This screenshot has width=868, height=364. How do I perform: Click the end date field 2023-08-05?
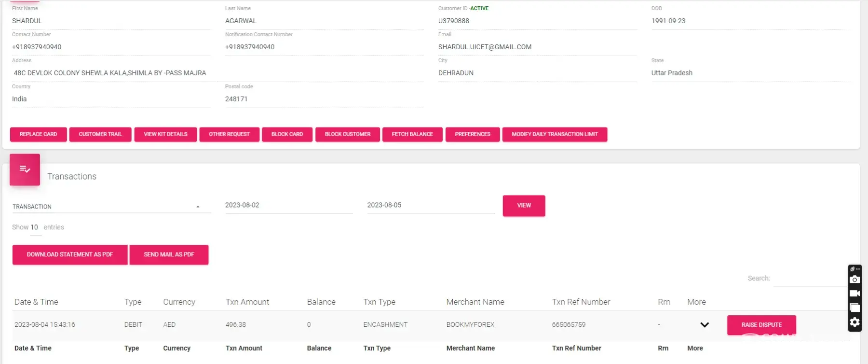[431, 205]
